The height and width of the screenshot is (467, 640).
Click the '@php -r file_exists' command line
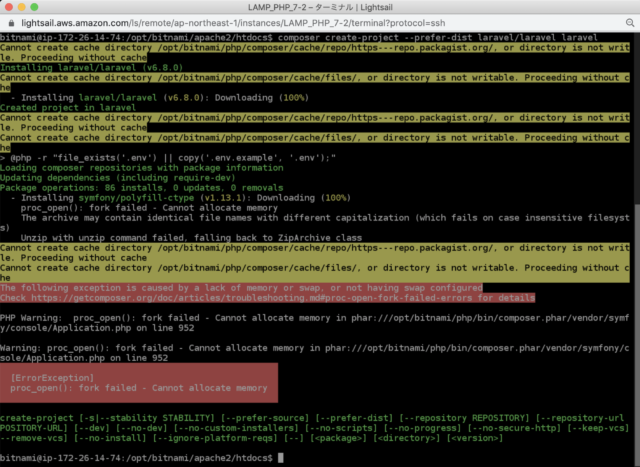[168, 158]
